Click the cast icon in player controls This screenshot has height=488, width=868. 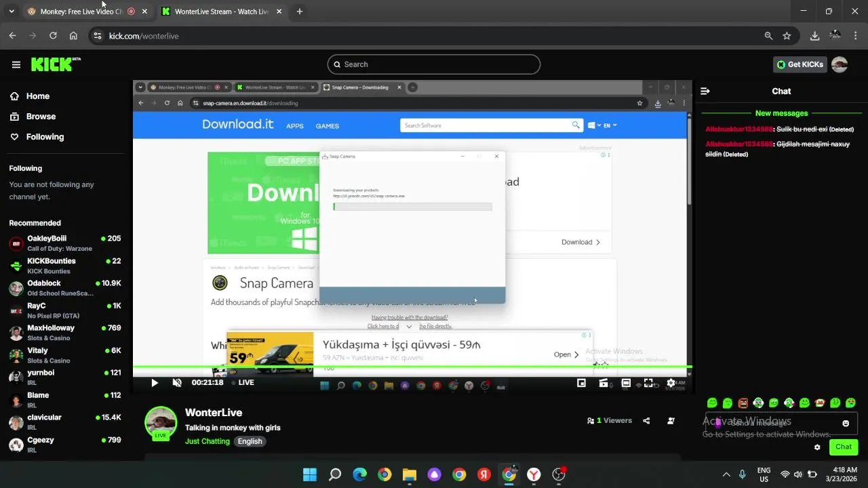click(x=604, y=383)
